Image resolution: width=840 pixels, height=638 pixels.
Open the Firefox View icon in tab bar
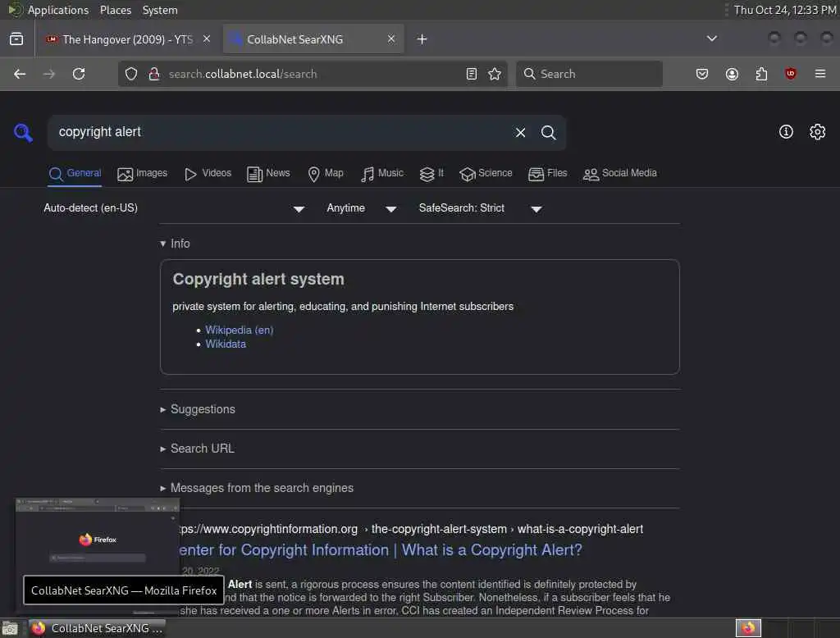[16, 39]
